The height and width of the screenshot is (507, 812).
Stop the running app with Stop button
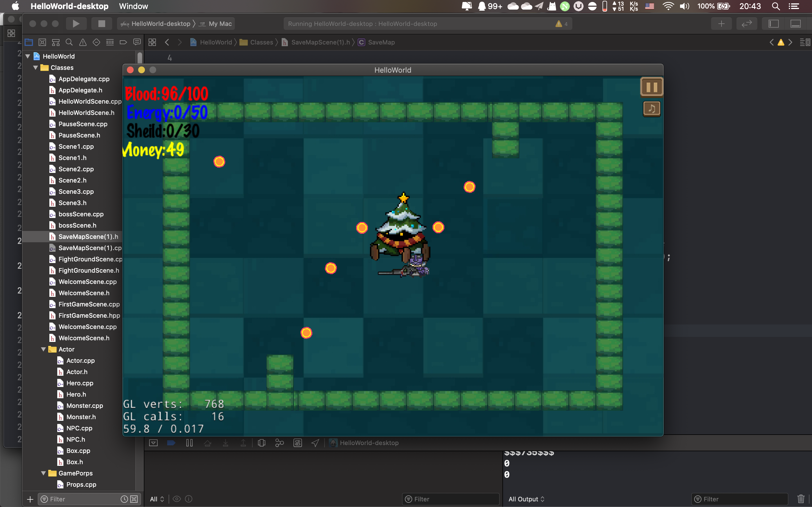[x=101, y=24]
